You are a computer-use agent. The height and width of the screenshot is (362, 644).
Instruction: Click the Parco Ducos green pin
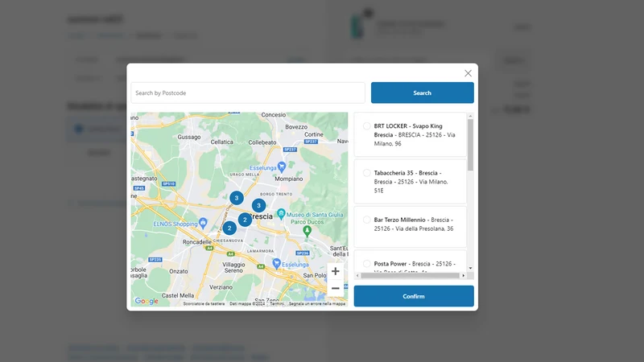click(307, 231)
